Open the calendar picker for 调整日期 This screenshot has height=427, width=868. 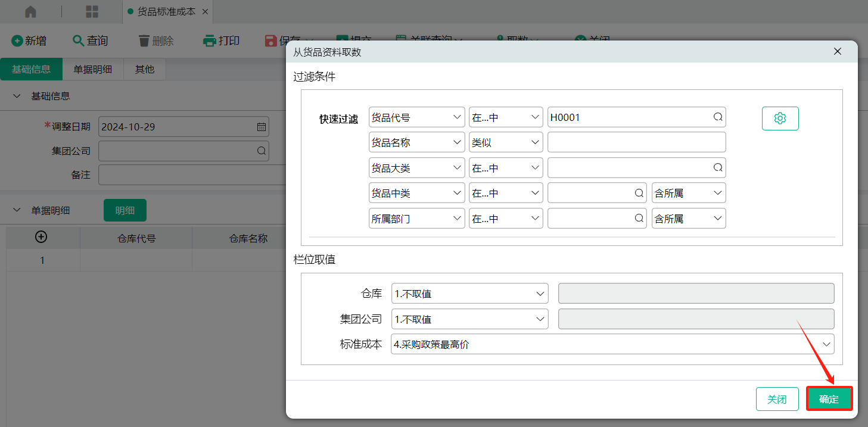tap(261, 127)
